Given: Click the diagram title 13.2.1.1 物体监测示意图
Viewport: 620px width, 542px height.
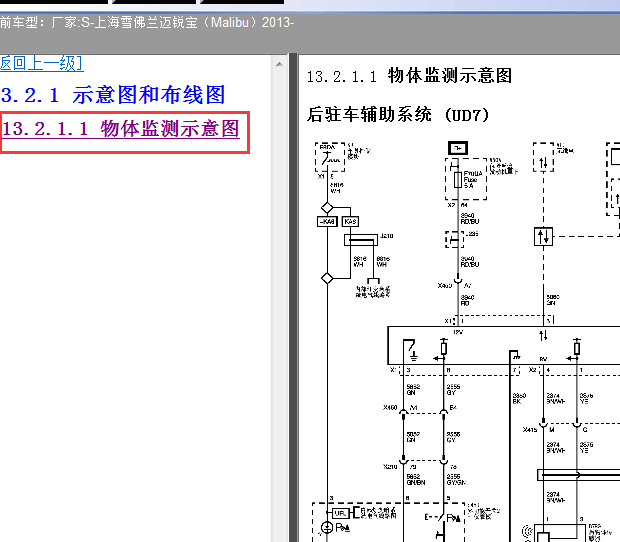Looking at the screenshot, I should point(409,76).
